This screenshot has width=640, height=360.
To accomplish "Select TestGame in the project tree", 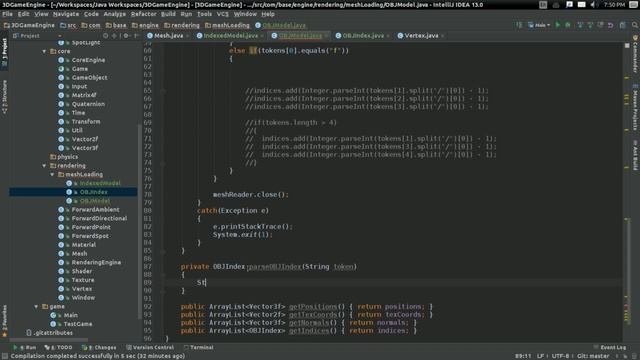I will click(x=78, y=324).
